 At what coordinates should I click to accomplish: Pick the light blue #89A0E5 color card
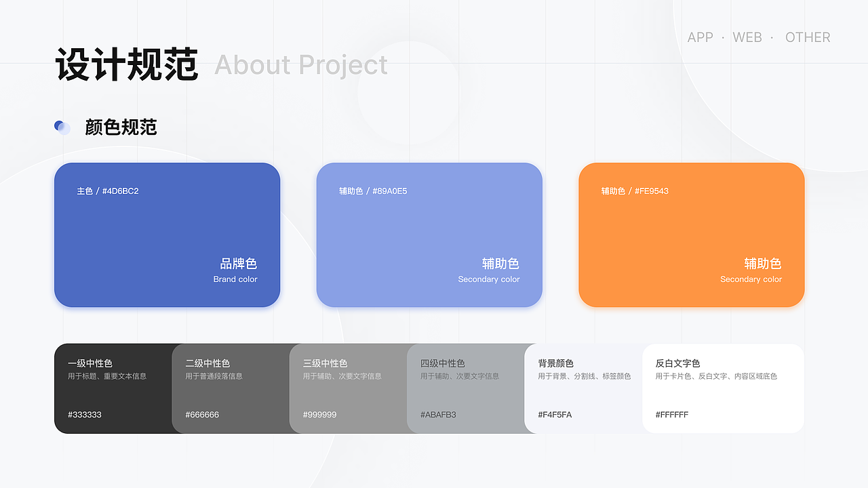coord(429,235)
